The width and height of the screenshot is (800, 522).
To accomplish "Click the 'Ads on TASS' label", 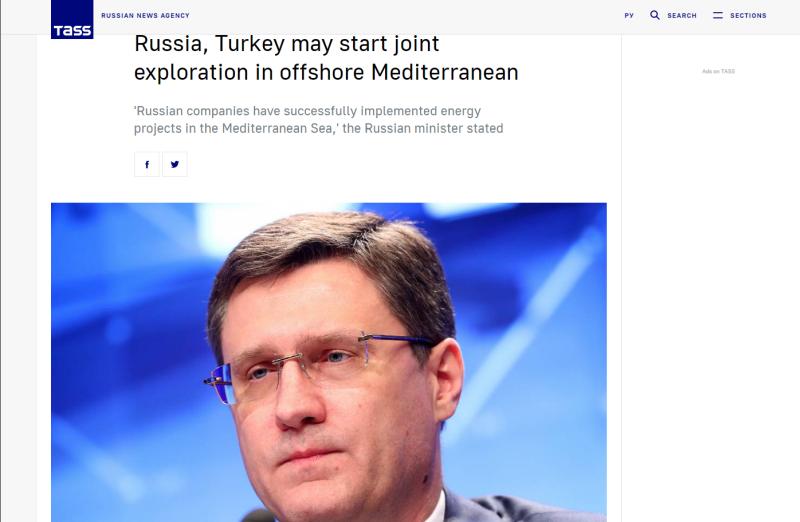I will (718, 71).
